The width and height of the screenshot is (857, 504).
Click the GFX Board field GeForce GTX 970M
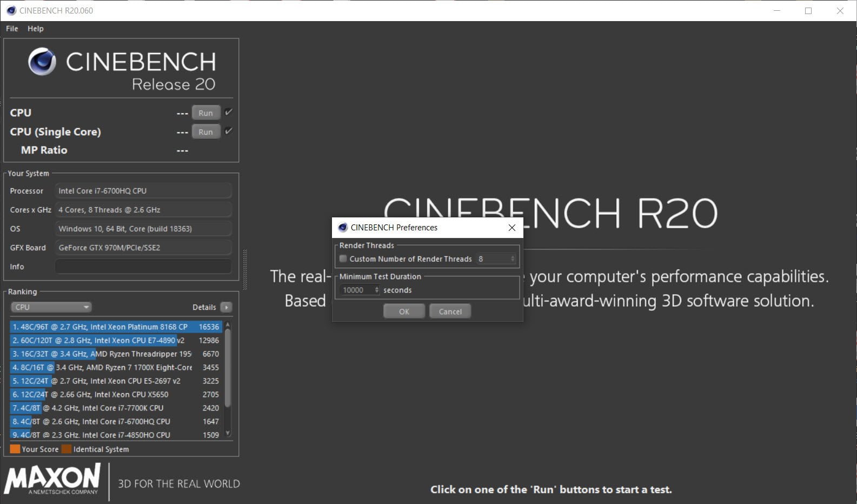tap(143, 248)
